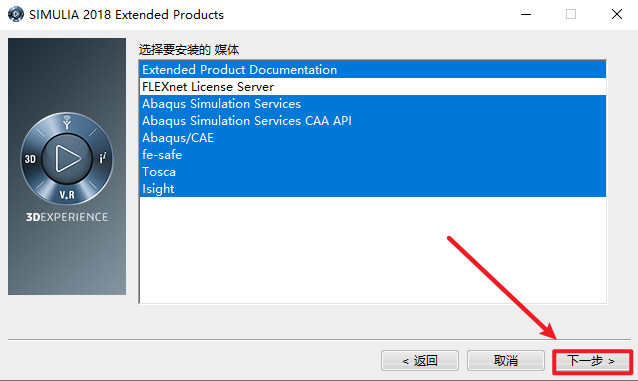Toggle the Abaqus/CAE list item
638x381 pixels.
click(x=372, y=138)
